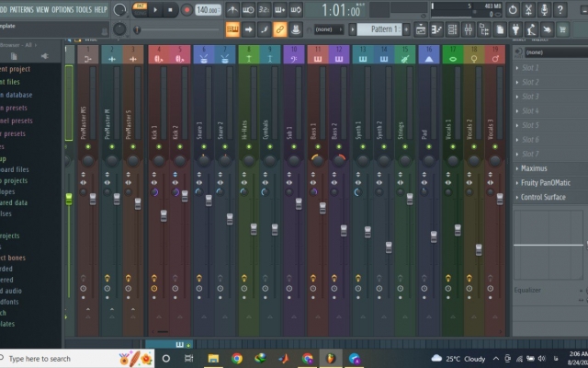588x368 pixels.
Task: Open the undo history icon
Action: click(x=513, y=10)
